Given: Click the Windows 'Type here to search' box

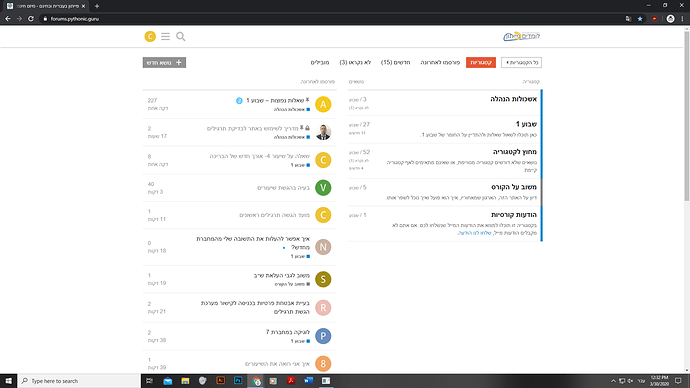Looking at the screenshot, I should click(79, 381).
